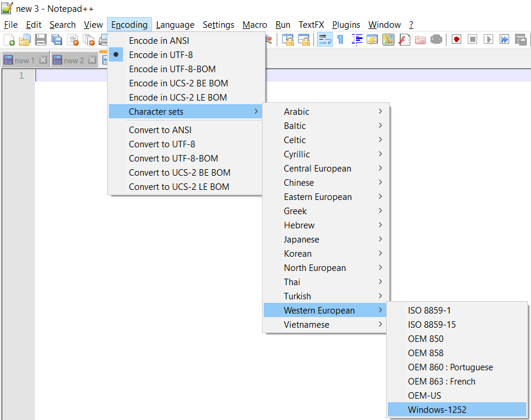Choose Convert to ANSI
This screenshot has height=420, width=531.
[186, 130]
